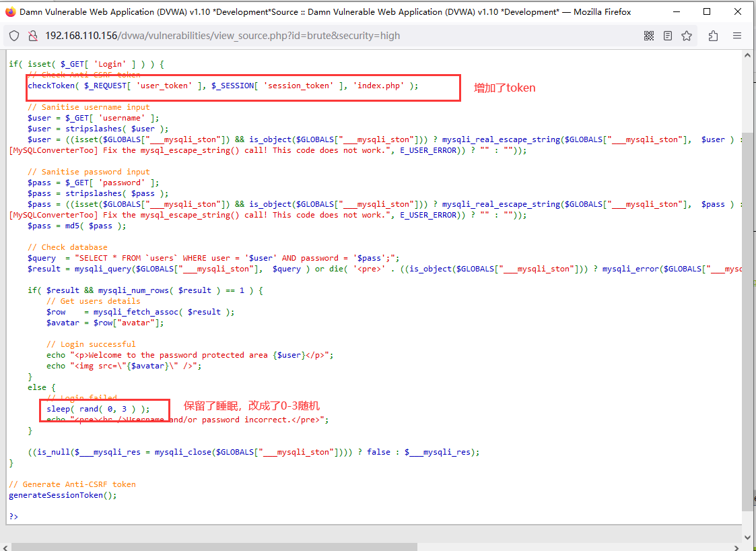The image size is (756, 551).
Task: Click the comment "// Generate Anti-CSRF token"
Action: [72, 484]
